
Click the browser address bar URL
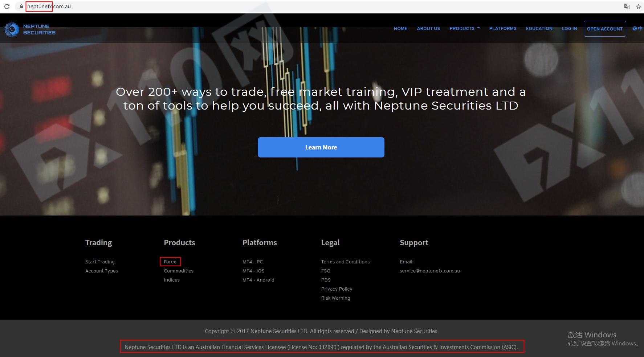coord(49,7)
